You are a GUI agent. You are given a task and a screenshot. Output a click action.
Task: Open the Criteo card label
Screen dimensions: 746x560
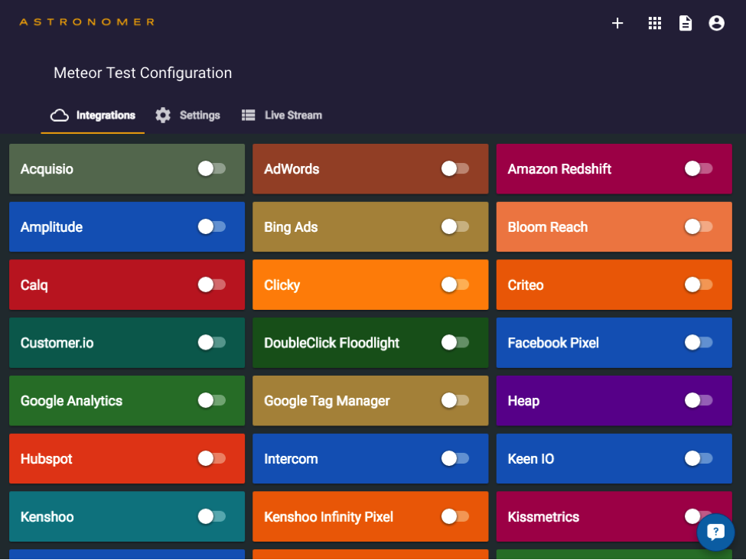tap(525, 285)
